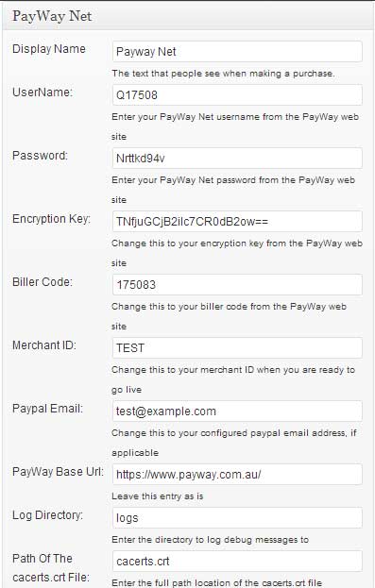Click the Display Name input field
The image size is (375, 588).
(x=237, y=52)
